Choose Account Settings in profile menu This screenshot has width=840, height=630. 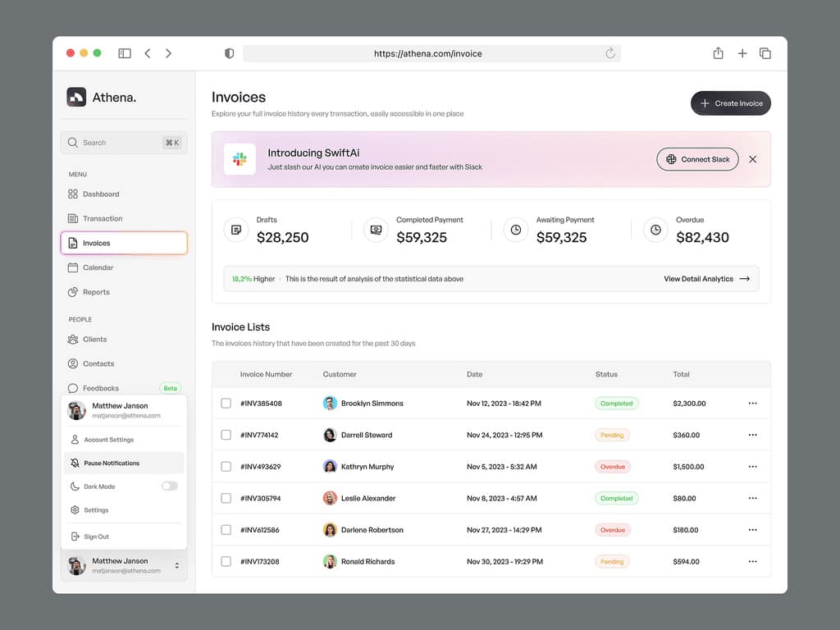pyautogui.click(x=124, y=440)
